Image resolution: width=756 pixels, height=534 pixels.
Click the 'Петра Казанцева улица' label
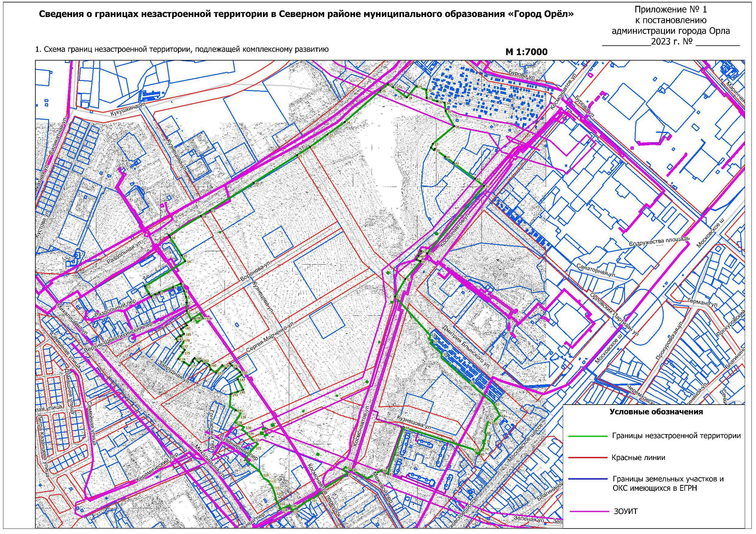[x=43, y=445]
